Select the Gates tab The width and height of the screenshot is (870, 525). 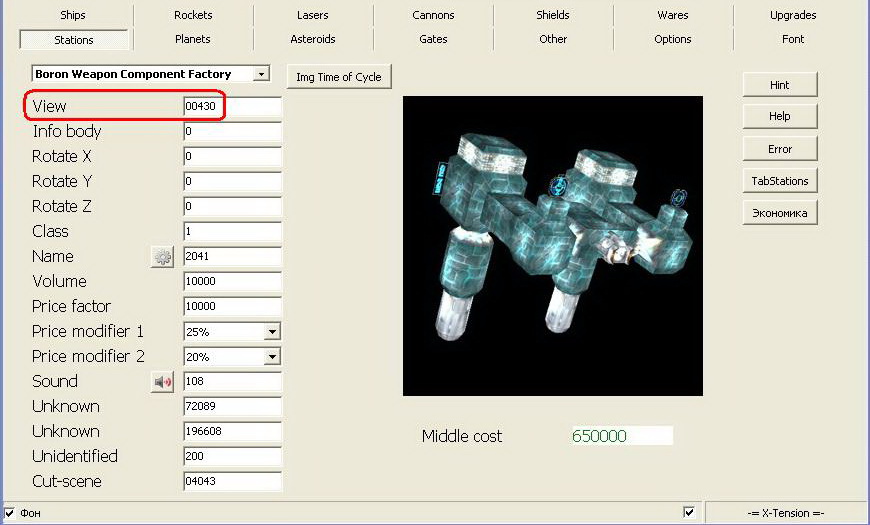point(433,39)
